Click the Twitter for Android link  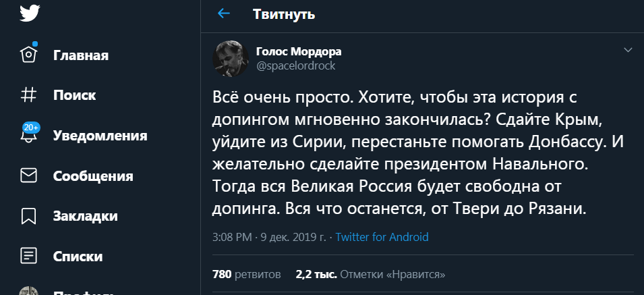382,237
